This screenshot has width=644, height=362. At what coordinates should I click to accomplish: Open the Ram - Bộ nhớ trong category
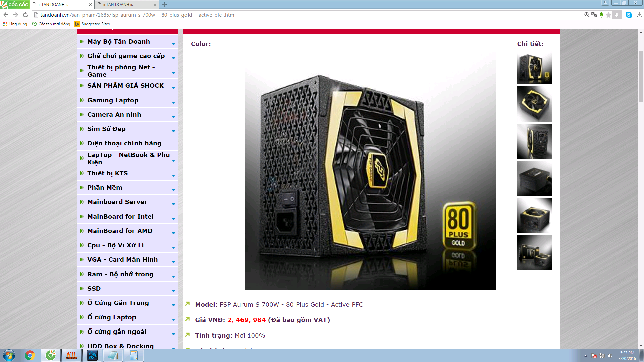pyautogui.click(x=127, y=274)
